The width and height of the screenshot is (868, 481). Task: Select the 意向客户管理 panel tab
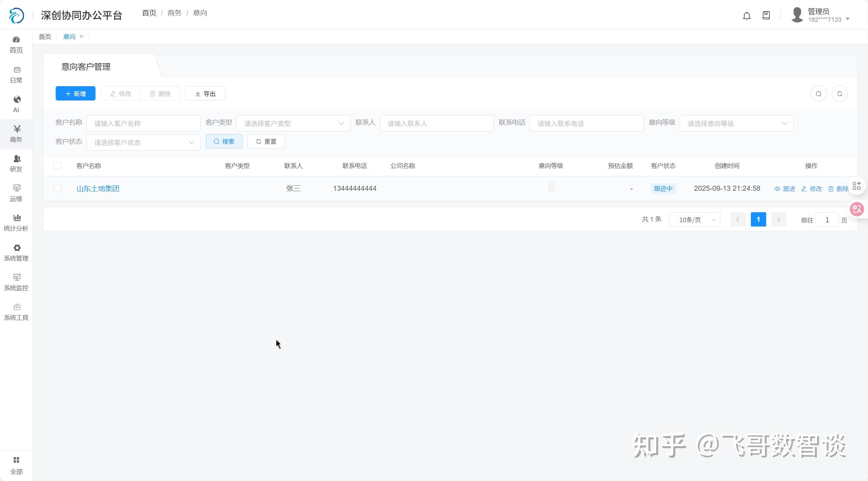(x=86, y=67)
